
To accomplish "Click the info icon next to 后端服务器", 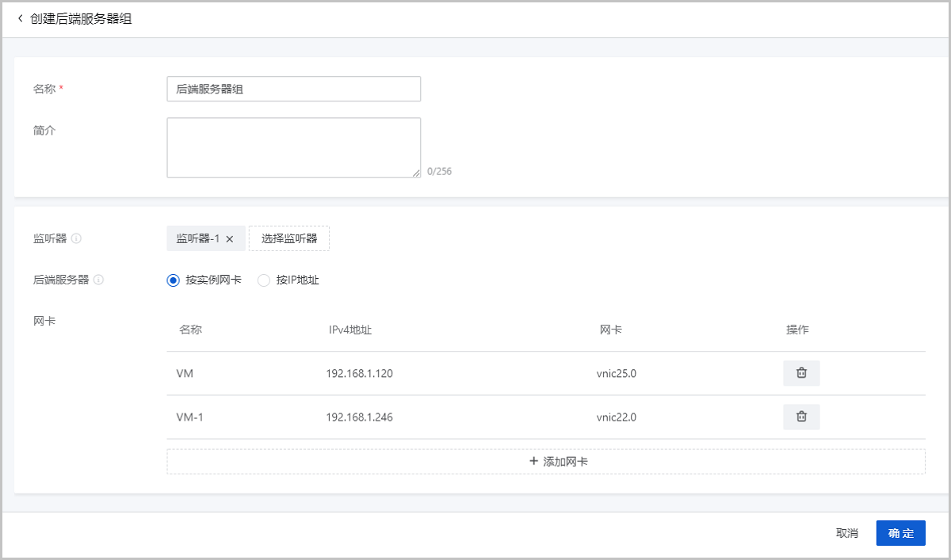I will (98, 280).
